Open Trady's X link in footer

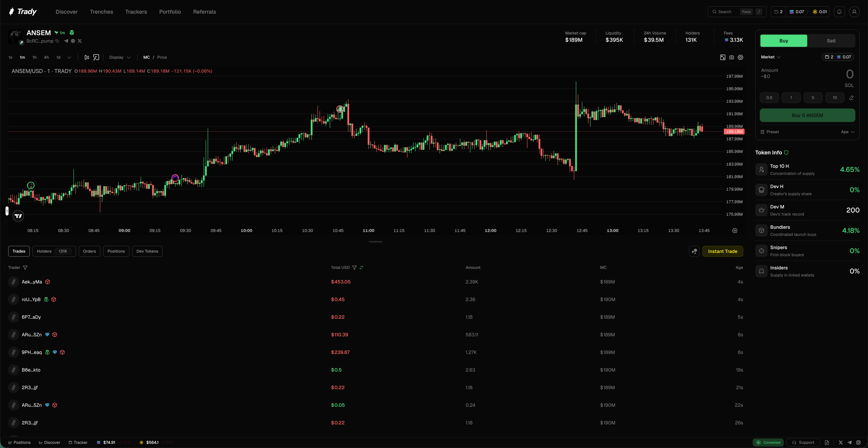[x=841, y=443]
